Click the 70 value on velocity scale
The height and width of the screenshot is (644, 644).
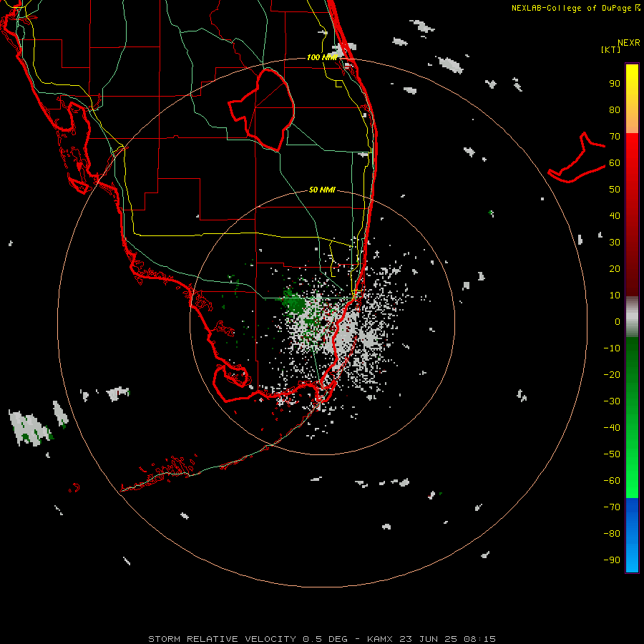615,137
